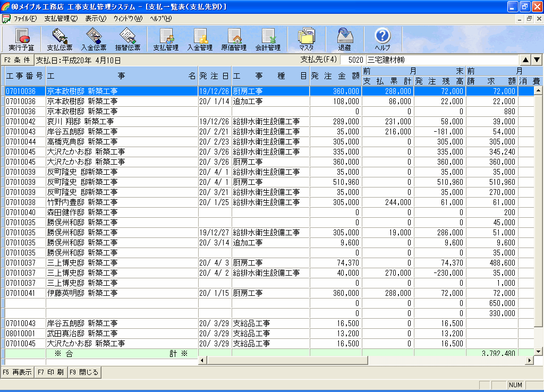Click the 入金管理 toolbar icon

point(200,39)
